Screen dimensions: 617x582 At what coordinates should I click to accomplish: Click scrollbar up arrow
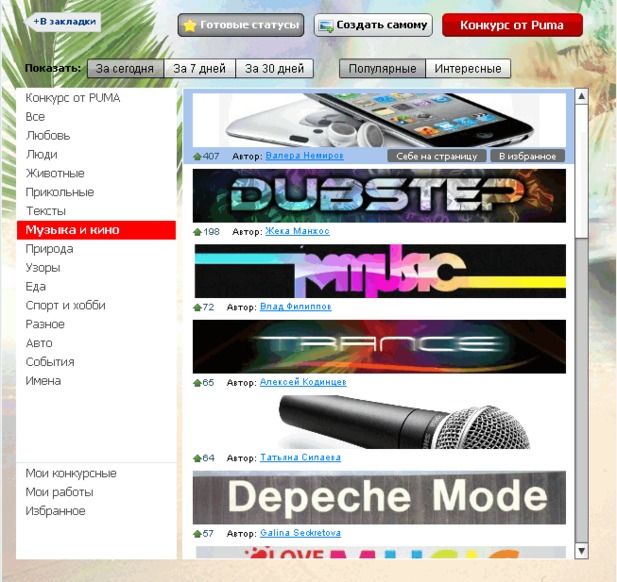[x=582, y=96]
